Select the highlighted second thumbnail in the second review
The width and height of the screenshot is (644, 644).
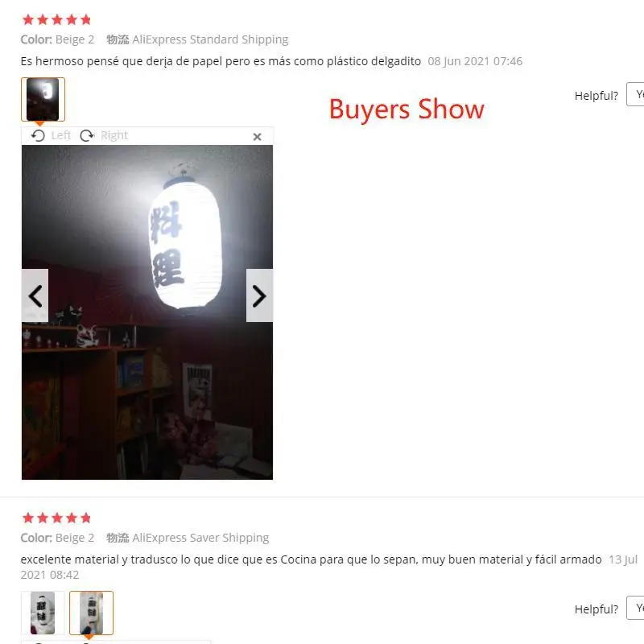pos(91,613)
